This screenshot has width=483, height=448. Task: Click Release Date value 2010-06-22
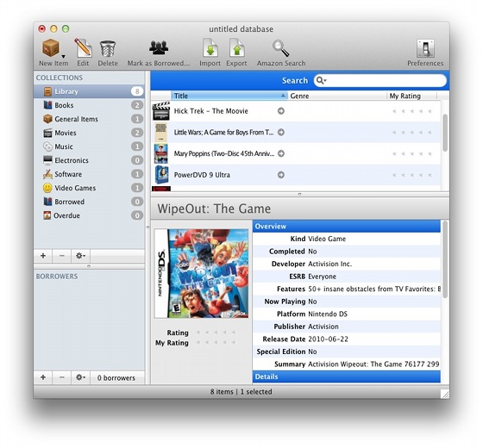pos(328,339)
